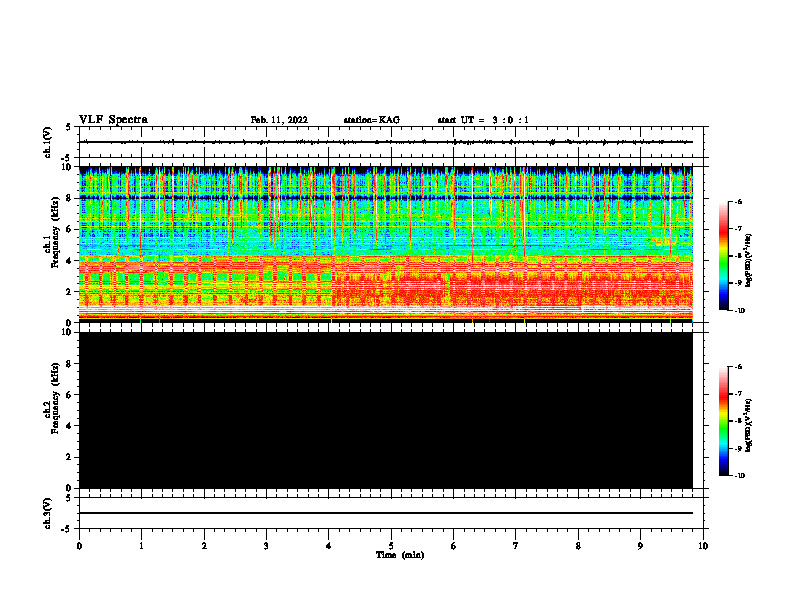Screen dimensions: 792x612
Task: Click the ch.1 colorbar log(PSD) units label
Action: click(x=748, y=261)
